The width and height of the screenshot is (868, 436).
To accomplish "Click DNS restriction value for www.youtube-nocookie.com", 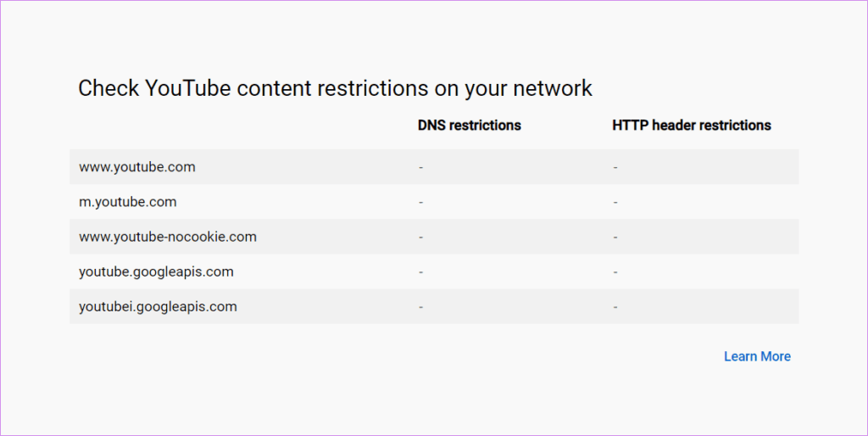I will (421, 237).
